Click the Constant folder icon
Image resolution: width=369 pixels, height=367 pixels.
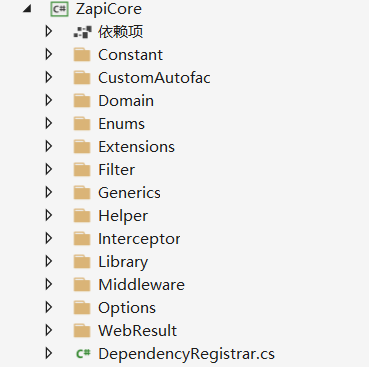[82, 55]
